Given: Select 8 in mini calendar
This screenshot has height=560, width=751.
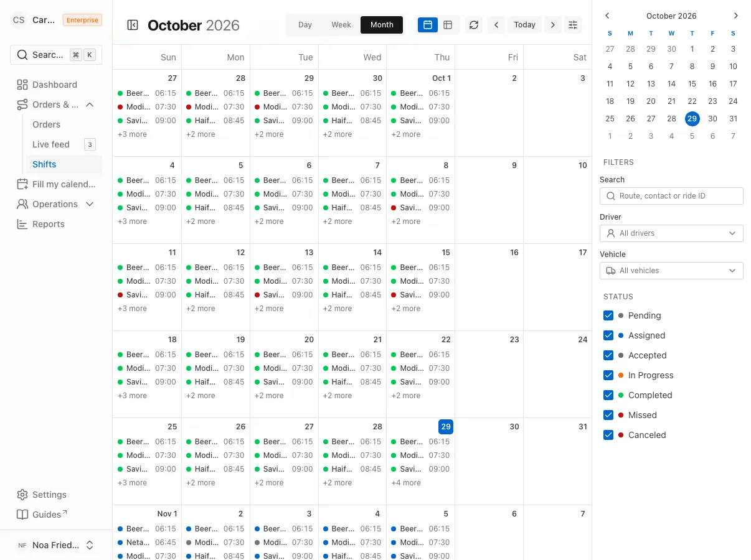Looking at the screenshot, I should click(x=692, y=66).
